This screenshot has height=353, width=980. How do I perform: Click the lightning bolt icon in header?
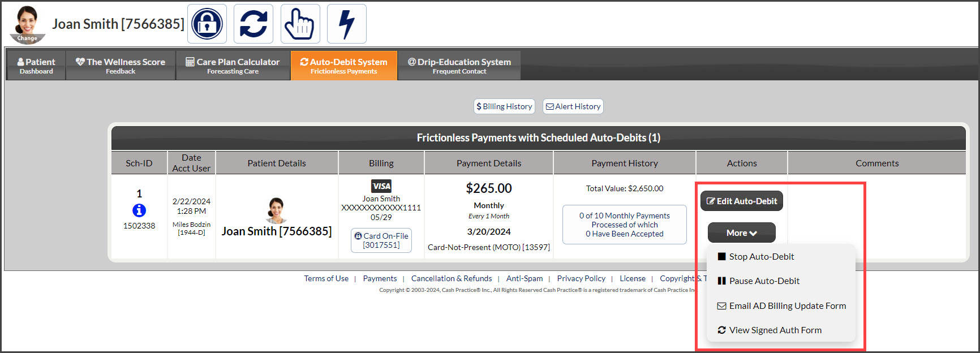[347, 24]
